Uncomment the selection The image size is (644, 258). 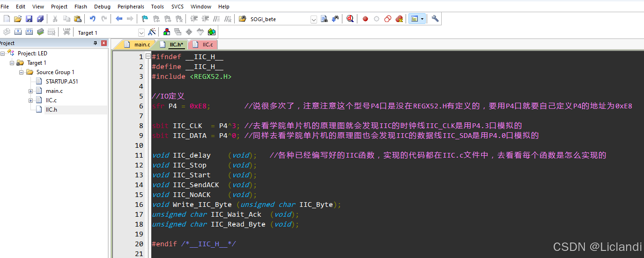(x=228, y=19)
